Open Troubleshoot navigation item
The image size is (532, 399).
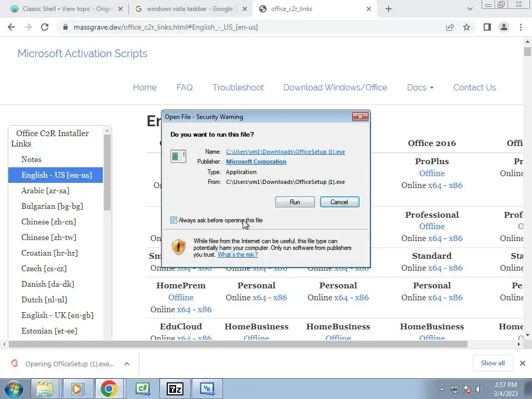(238, 87)
